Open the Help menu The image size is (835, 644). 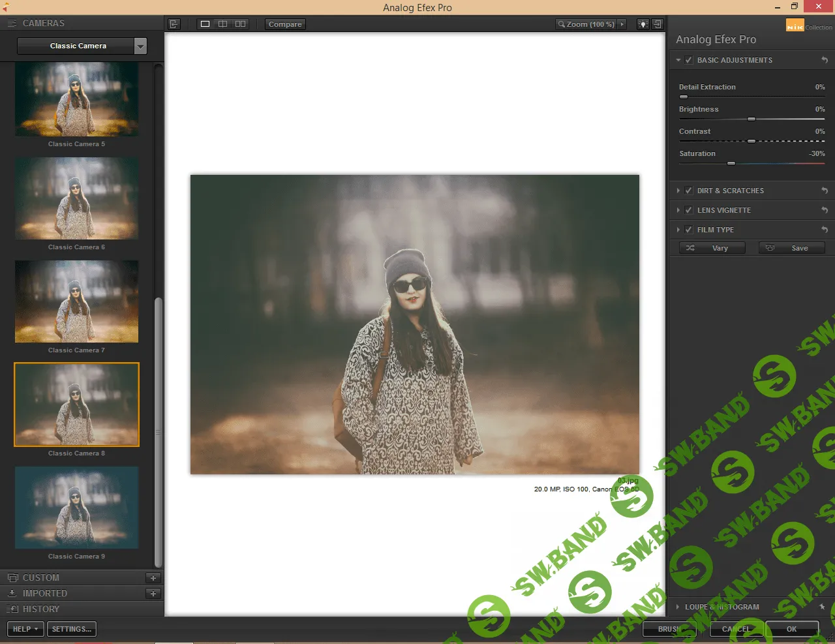pos(25,629)
